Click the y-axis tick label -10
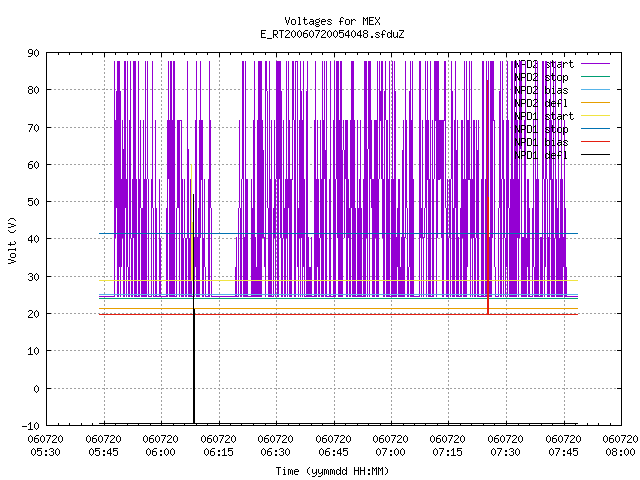The image size is (640, 480). 31,426
